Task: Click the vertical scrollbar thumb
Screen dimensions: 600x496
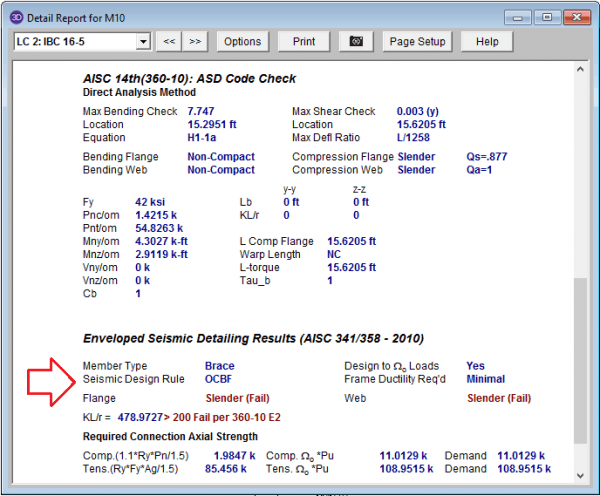Action: click(x=580, y=360)
